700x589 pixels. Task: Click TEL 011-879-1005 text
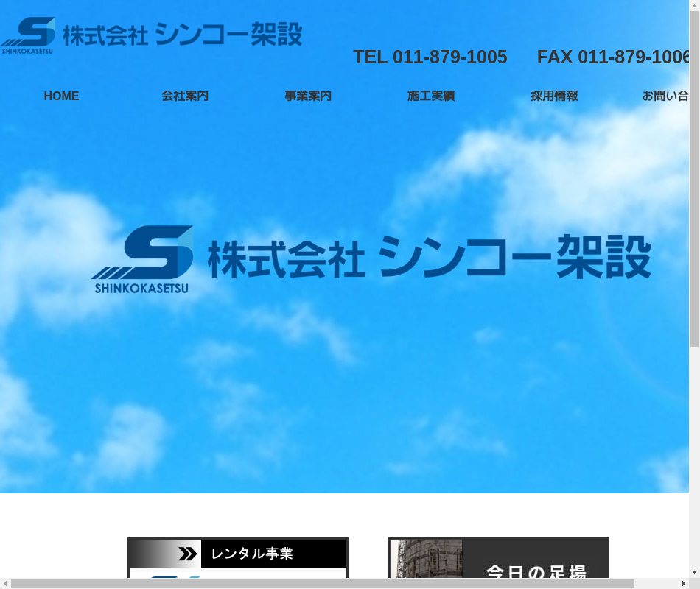[x=430, y=57]
